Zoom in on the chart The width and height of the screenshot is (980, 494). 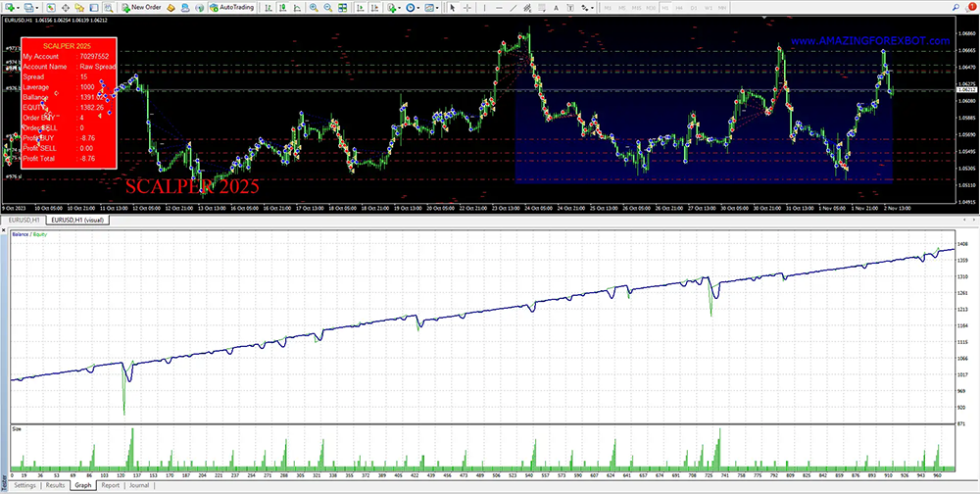point(314,8)
